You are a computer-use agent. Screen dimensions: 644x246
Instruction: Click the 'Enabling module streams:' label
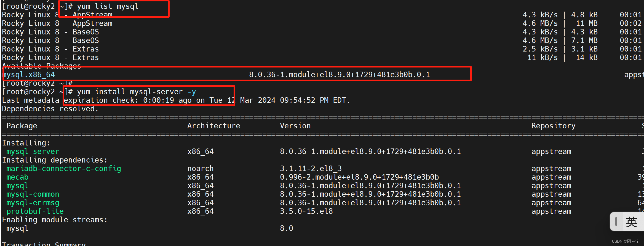(x=55, y=220)
